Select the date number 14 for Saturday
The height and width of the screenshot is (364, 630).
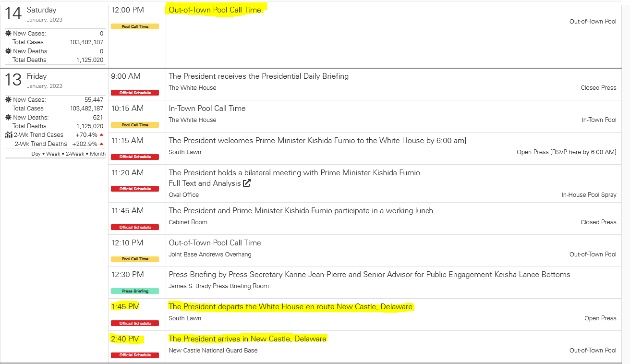click(x=13, y=14)
